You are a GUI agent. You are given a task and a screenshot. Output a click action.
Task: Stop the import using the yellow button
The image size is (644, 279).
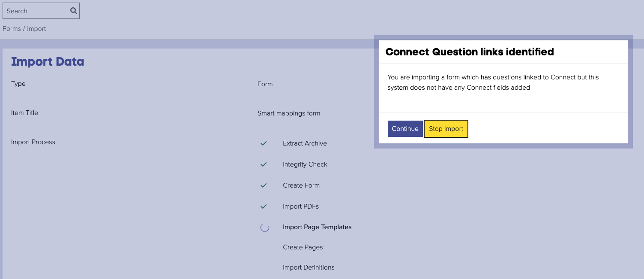coord(446,128)
